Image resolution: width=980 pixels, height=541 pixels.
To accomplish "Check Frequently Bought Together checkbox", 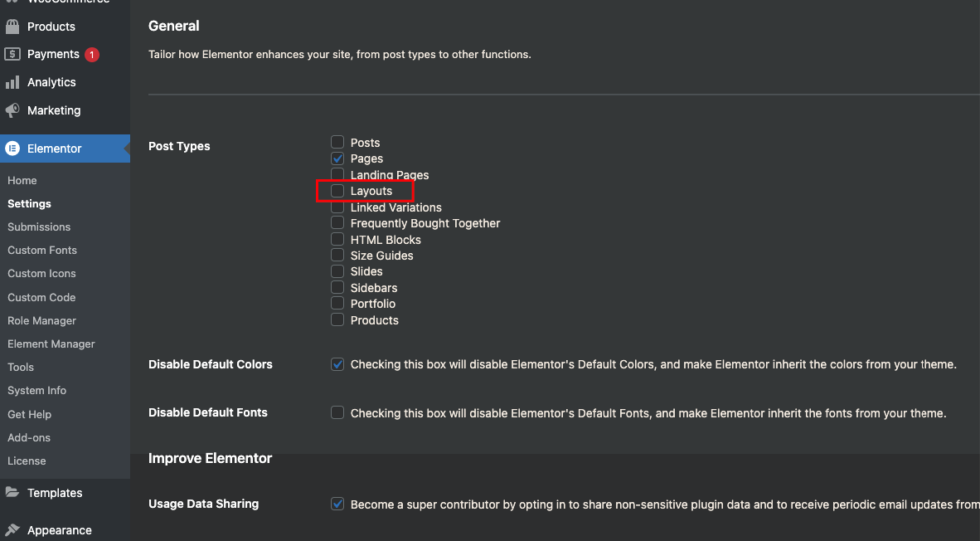I will click(337, 222).
